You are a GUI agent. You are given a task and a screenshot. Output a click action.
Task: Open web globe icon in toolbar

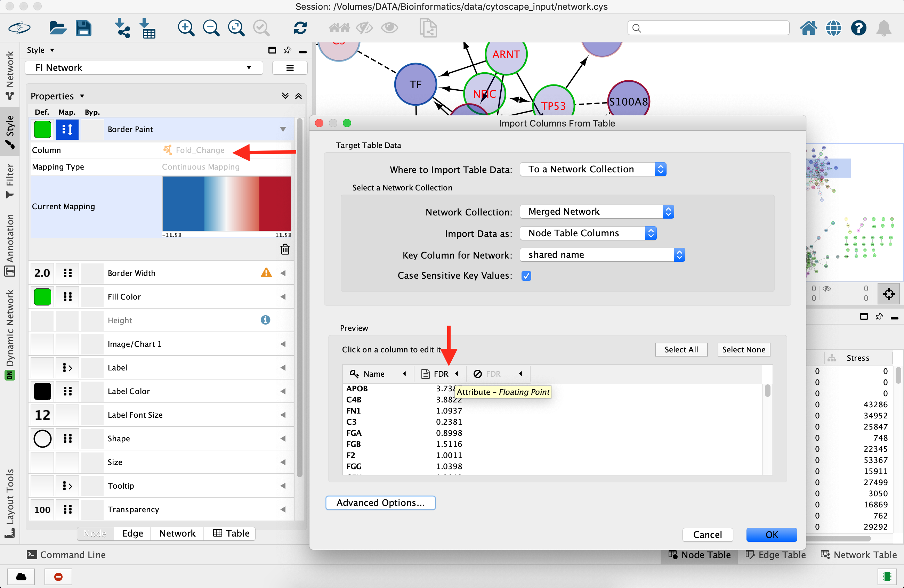pyautogui.click(x=833, y=28)
